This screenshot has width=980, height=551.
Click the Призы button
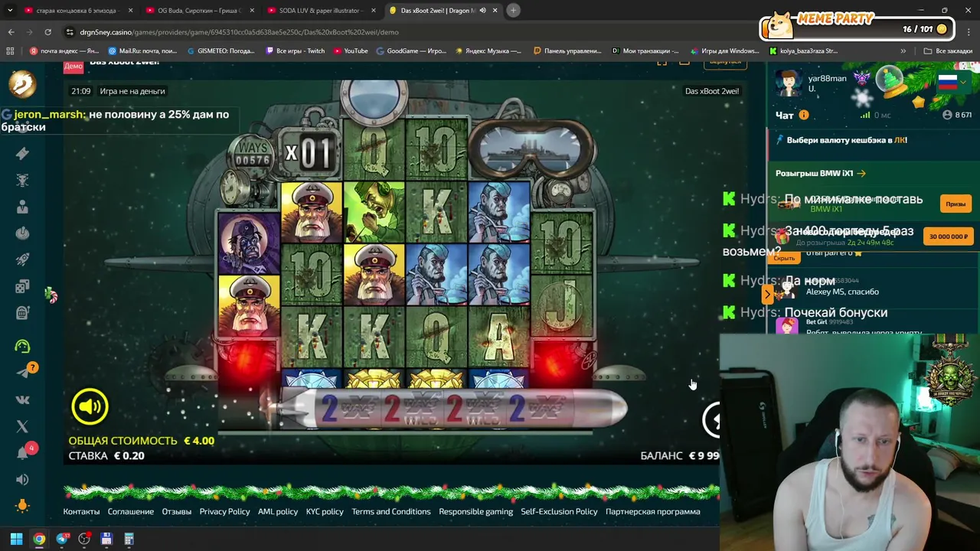[x=955, y=204]
